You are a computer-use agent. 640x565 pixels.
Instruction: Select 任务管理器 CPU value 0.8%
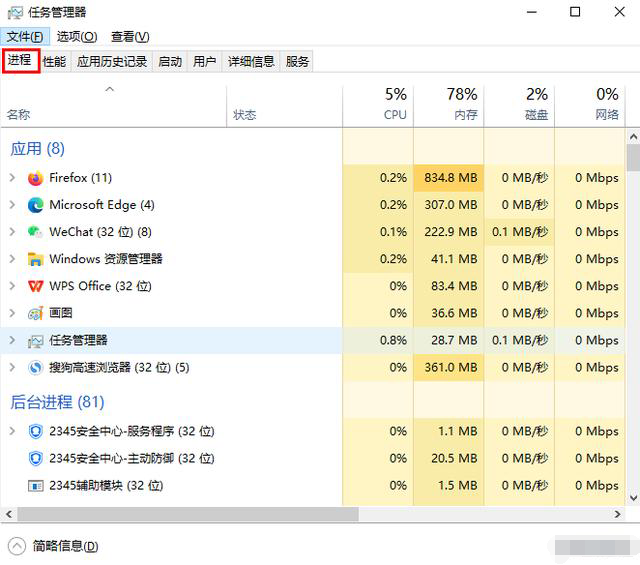point(393,340)
